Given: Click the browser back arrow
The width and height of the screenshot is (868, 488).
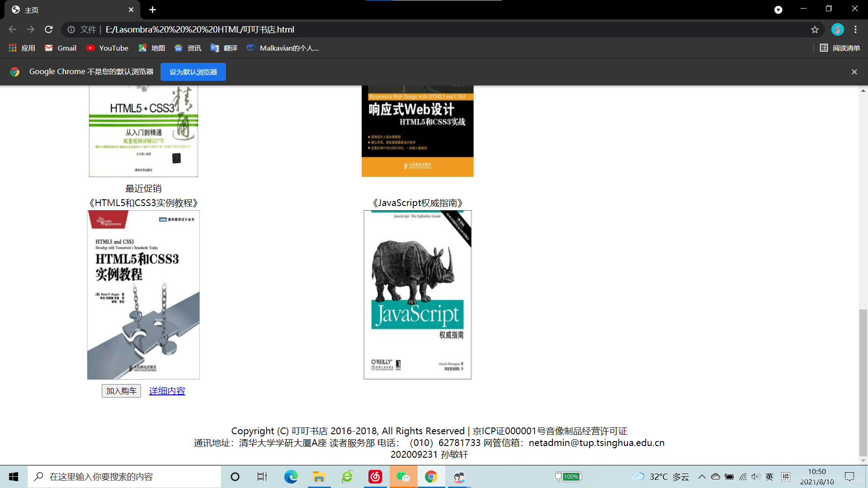Looking at the screenshot, I should point(12,29).
